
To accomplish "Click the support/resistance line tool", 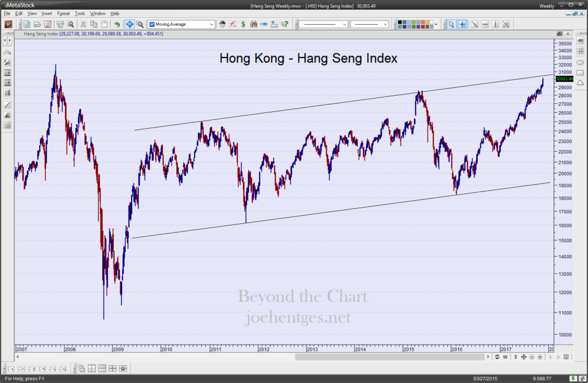I will 506,24.
